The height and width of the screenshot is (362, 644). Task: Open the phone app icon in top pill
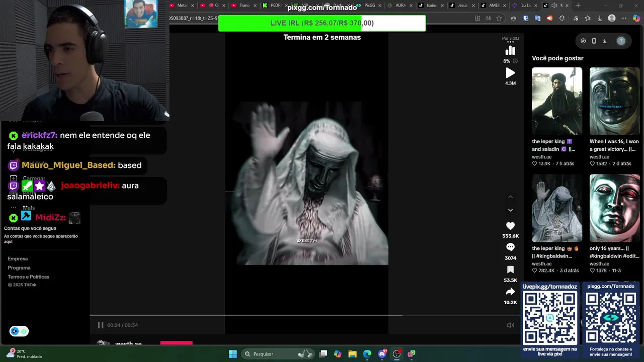[594, 41]
